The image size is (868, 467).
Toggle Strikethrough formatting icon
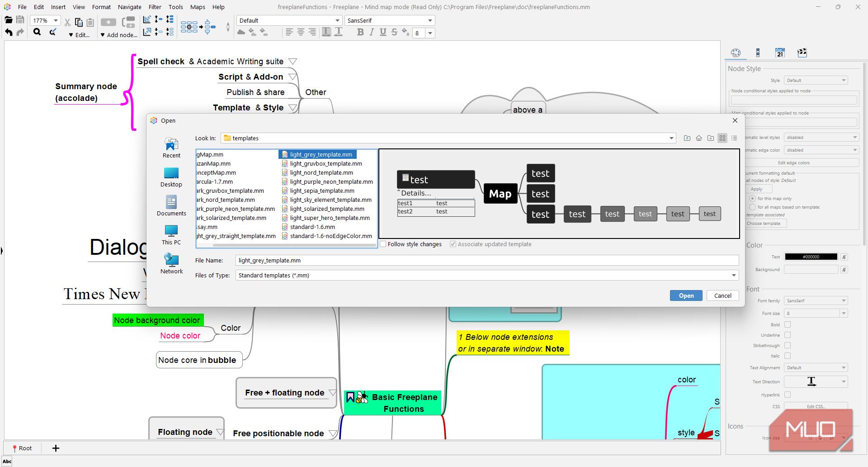tap(394, 32)
